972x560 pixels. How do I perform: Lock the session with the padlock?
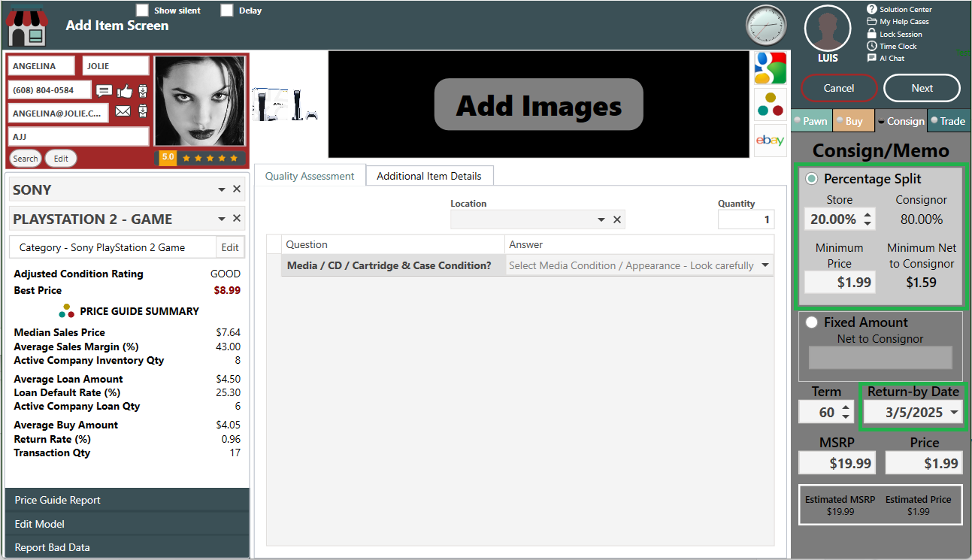(x=895, y=34)
